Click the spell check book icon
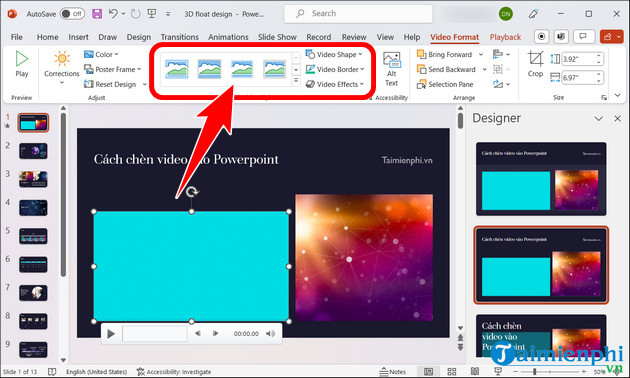 click(x=52, y=372)
